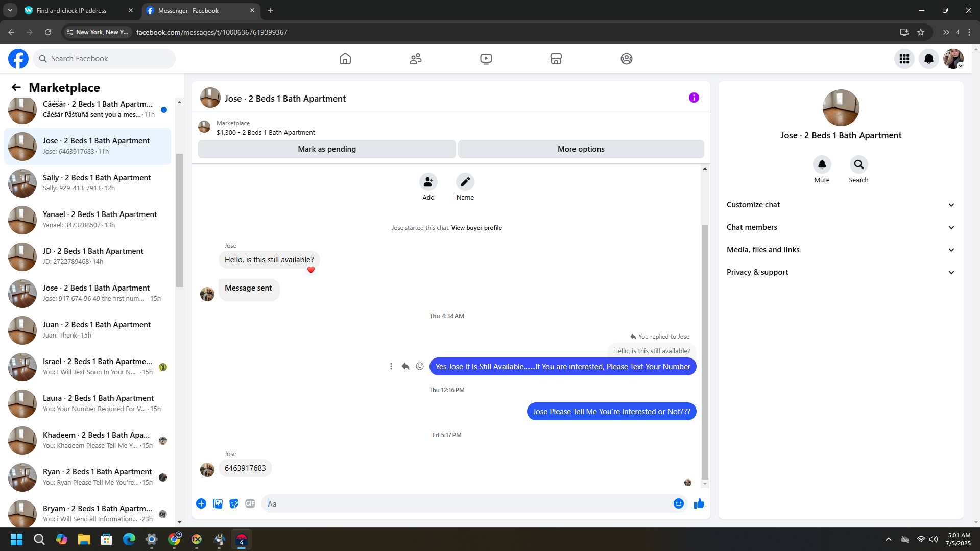Screen dimensions: 980x551
Task: Mark the listing as pending
Action: click(x=327, y=149)
